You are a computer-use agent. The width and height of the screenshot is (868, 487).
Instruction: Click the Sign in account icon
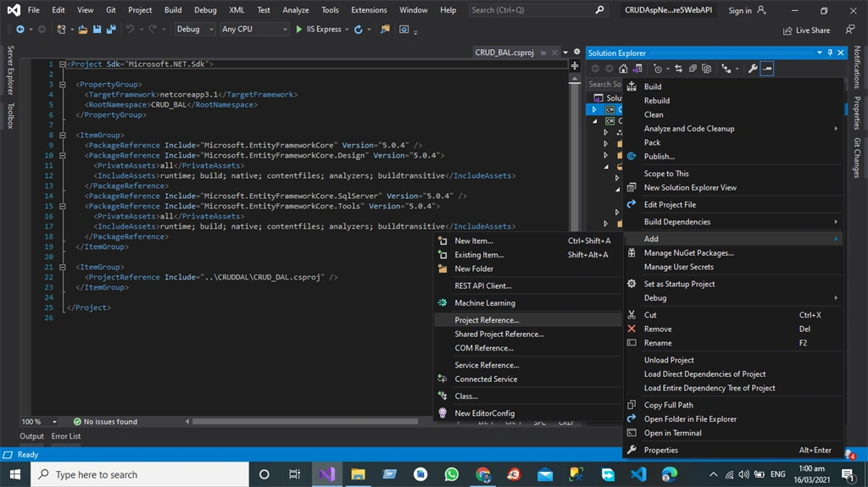click(x=762, y=10)
